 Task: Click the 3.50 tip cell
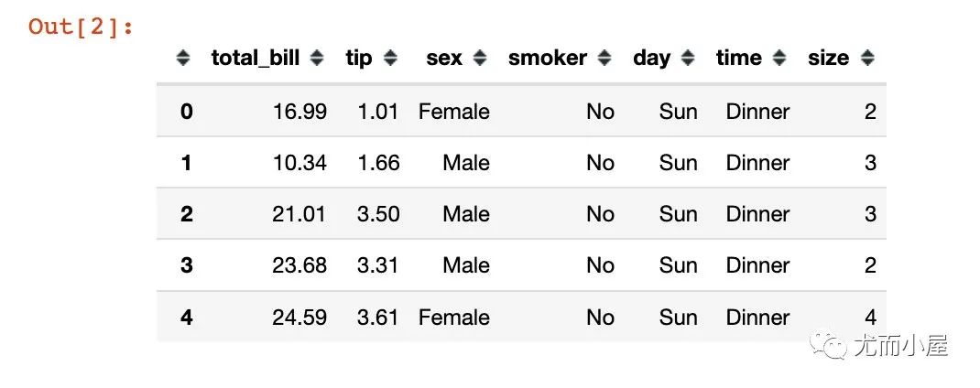pyautogui.click(x=378, y=214)
